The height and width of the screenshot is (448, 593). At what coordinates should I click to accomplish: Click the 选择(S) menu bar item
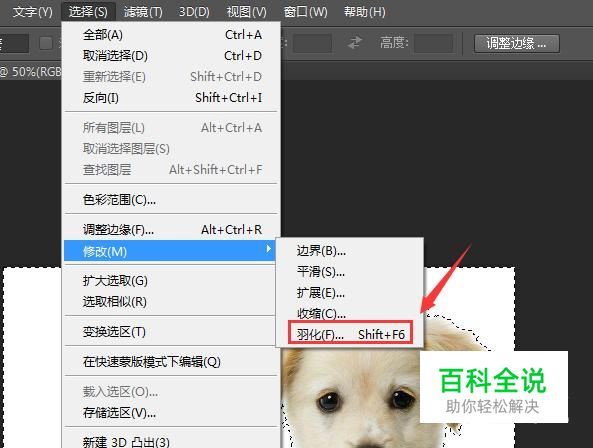click(88, 12)
